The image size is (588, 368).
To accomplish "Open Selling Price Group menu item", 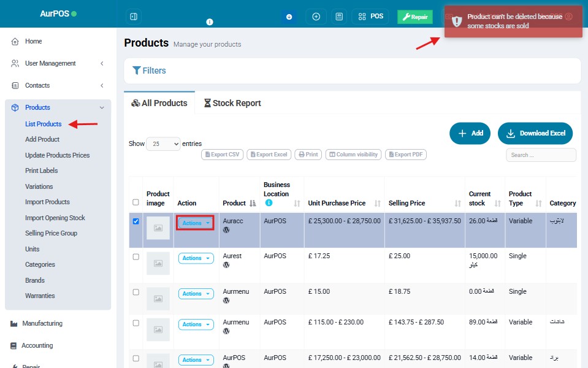I will point(51,233).
